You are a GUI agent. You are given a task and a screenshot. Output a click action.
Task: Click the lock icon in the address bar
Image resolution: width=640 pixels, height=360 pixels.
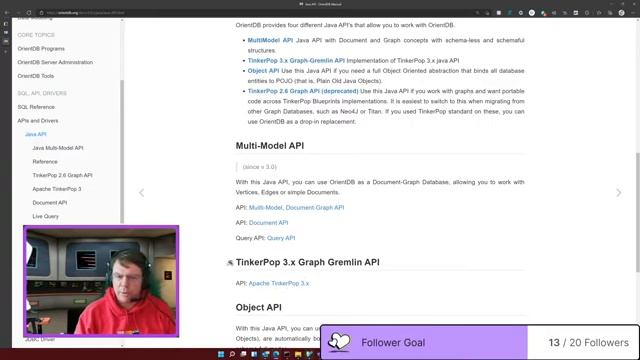42,13
